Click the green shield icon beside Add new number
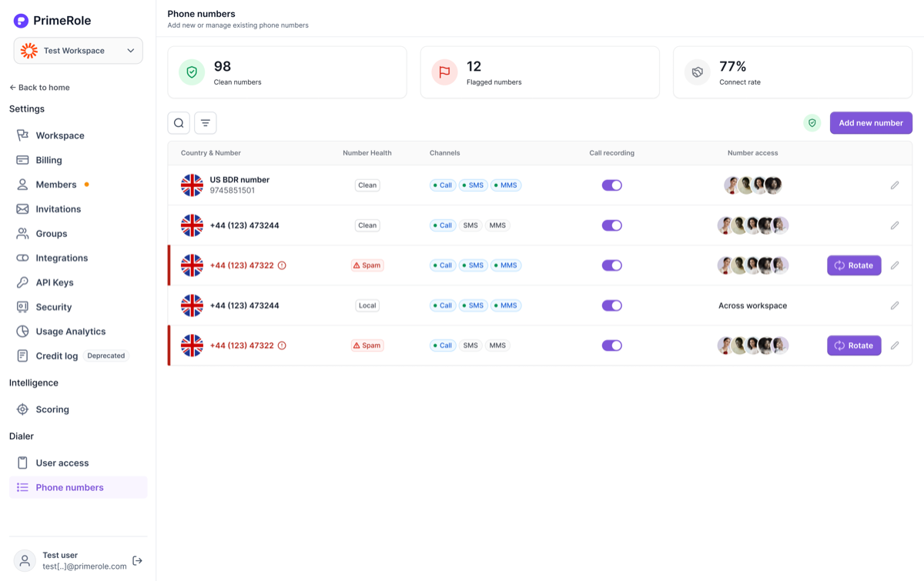The image size is (924, 581). [812, 123]
